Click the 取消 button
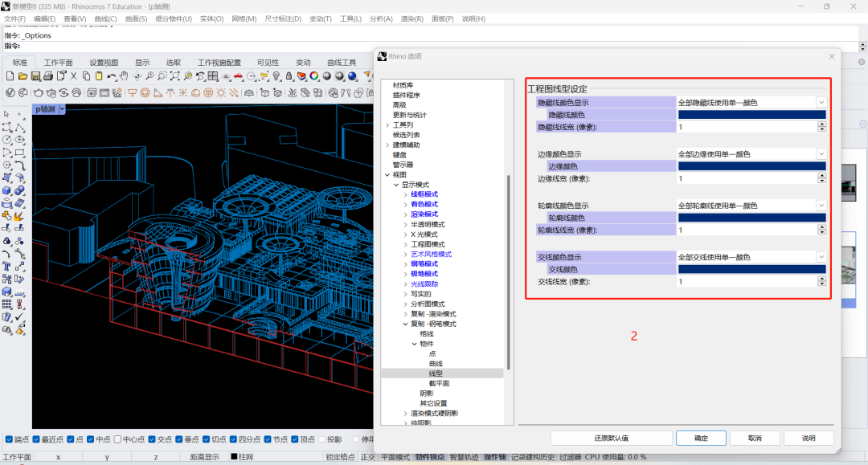868x465 pixels. [755, 438]
